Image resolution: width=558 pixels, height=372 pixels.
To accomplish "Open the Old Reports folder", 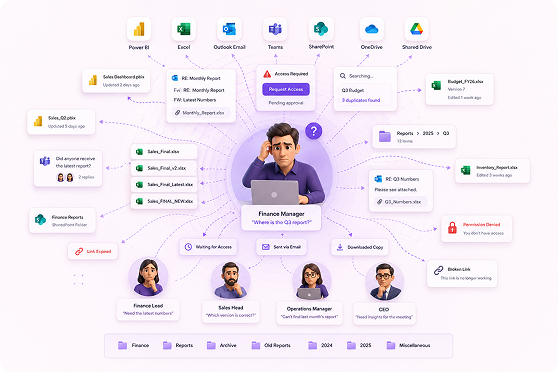I will (x=271, y=345).
